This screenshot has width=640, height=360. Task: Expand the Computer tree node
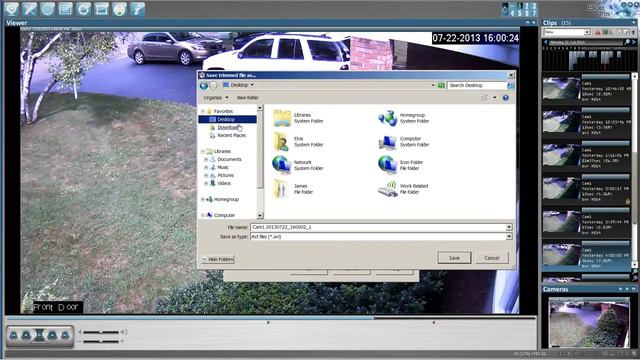coord(202,215)
